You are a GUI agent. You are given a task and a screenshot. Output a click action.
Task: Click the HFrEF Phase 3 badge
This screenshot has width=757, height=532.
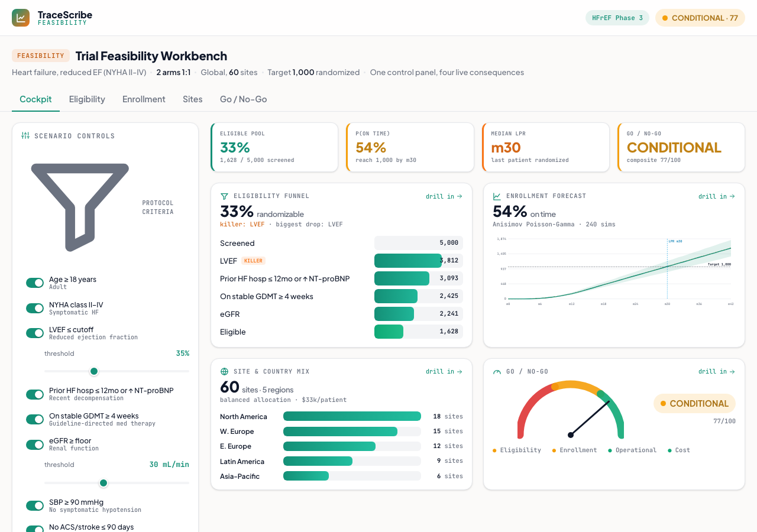click(617, 18)
